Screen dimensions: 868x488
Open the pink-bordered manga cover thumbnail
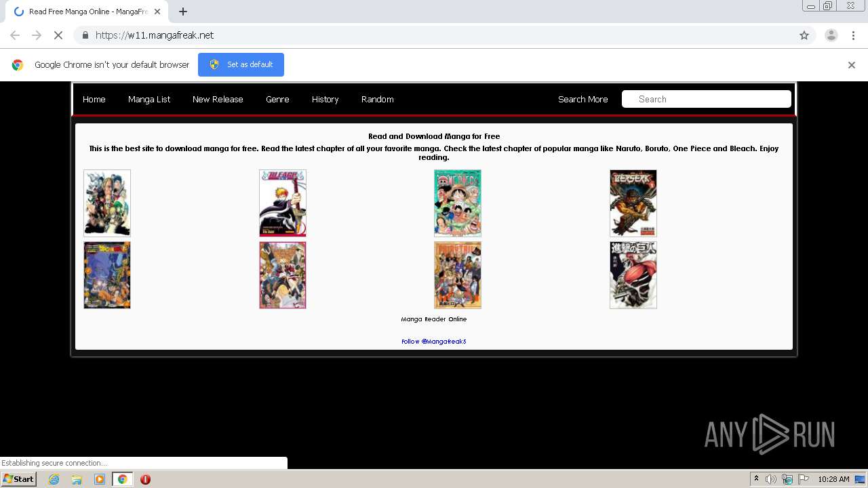tap(283, 275)
